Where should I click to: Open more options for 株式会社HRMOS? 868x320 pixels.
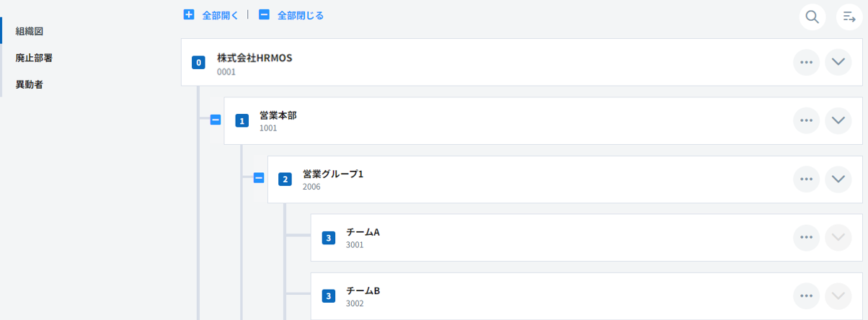[x=807, y=62]
